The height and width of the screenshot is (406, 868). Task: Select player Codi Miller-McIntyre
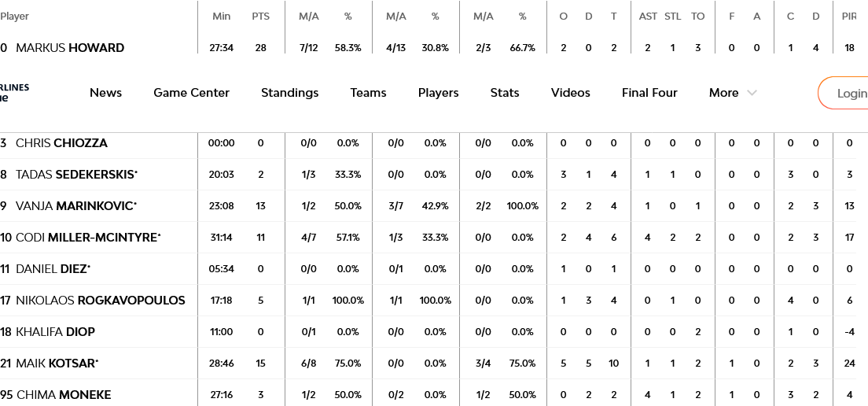[x=86, y=238]
